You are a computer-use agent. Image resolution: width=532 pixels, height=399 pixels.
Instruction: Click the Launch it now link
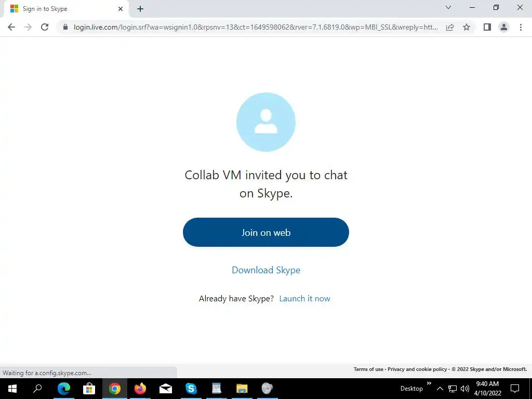click(304, 299)
